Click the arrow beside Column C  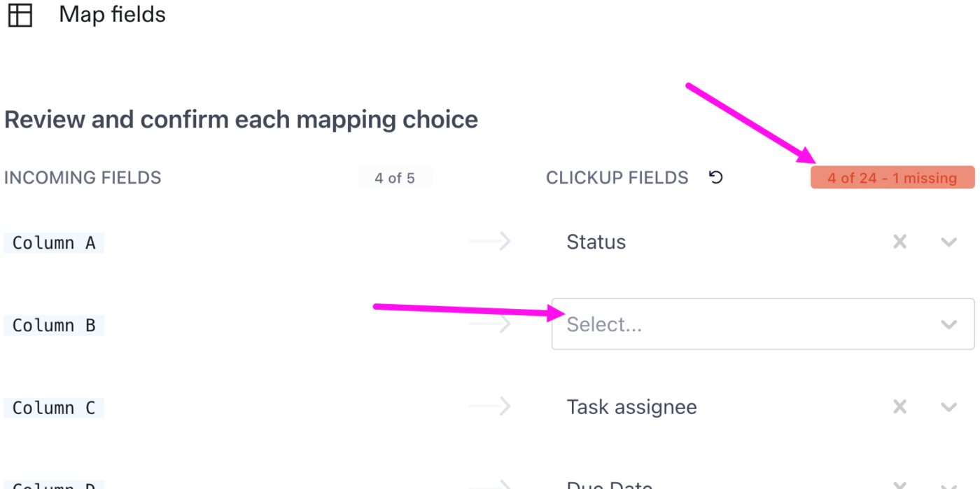490,406
